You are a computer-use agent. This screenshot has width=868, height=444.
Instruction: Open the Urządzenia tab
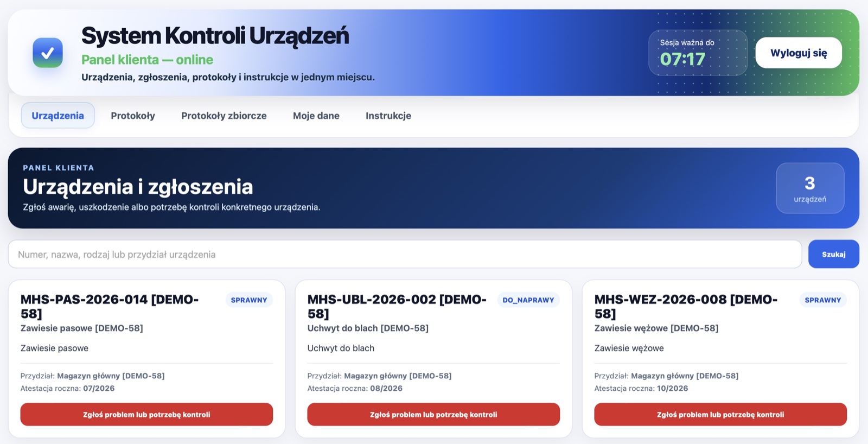click(x=58, y=116)
